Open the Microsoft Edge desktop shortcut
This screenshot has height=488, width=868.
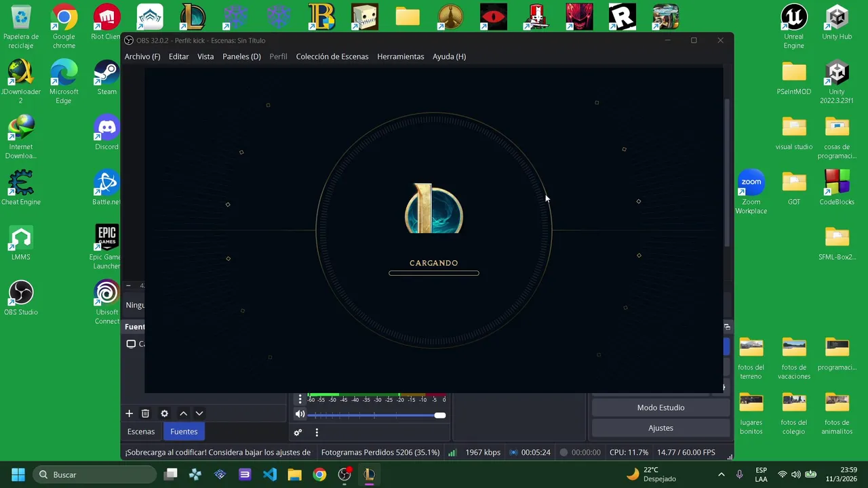click(x=64, y=82)
